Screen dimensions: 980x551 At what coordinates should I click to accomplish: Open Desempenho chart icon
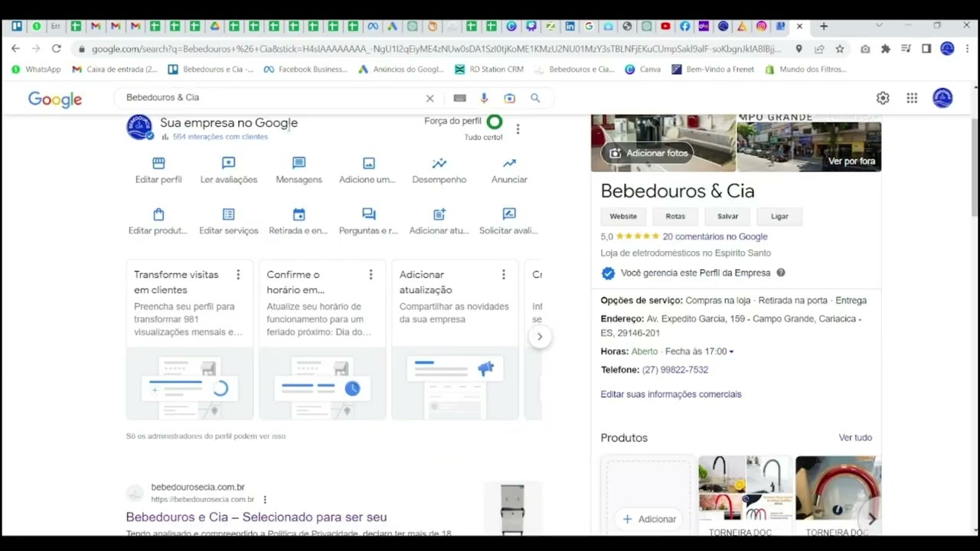tap(439, 163)
